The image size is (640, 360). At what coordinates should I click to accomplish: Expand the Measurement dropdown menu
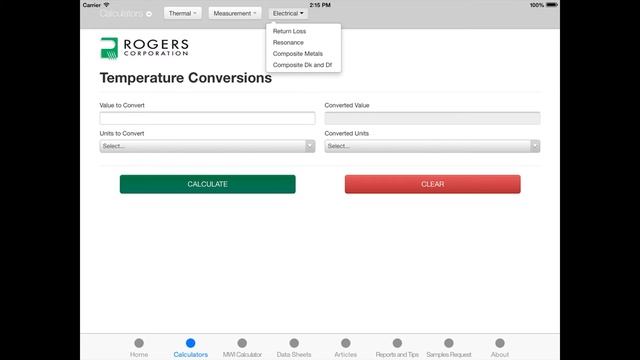235,13
